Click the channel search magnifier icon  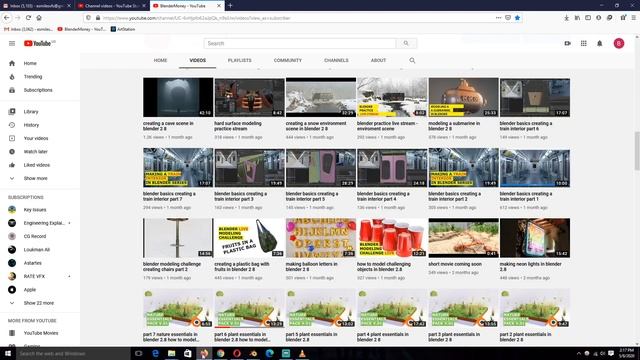[412, 60]
